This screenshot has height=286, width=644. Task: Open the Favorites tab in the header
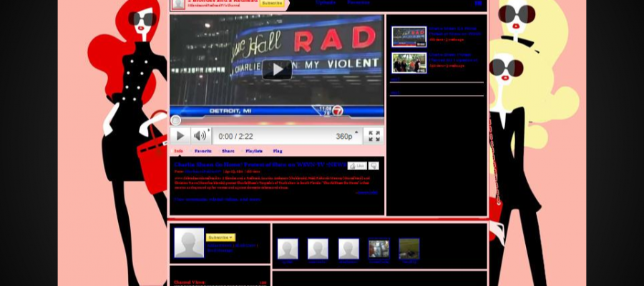click(x=358, y=2)
